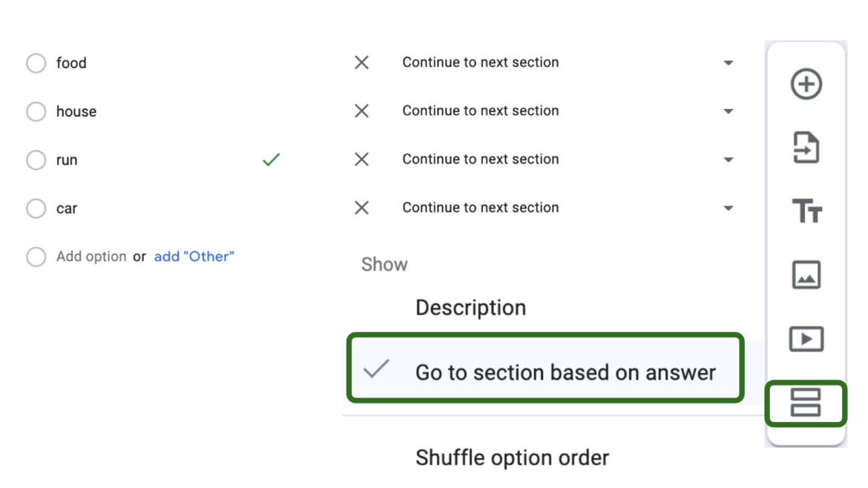This screenshot has height=488, width=868.
Task: Remove the section routing for house option
Action: tap(361, 111)
